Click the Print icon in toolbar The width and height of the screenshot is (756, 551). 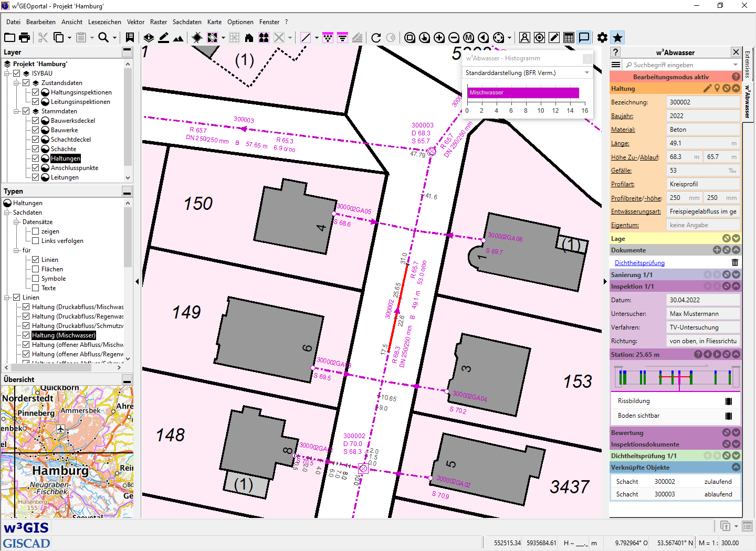(x=25, y=37)
